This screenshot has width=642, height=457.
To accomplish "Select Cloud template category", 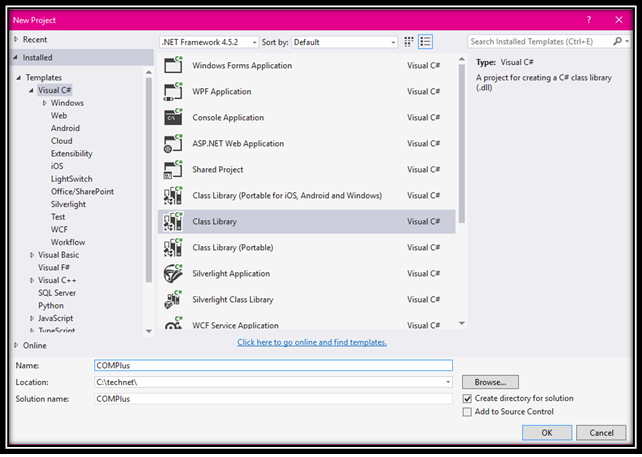I will [61, 141].
